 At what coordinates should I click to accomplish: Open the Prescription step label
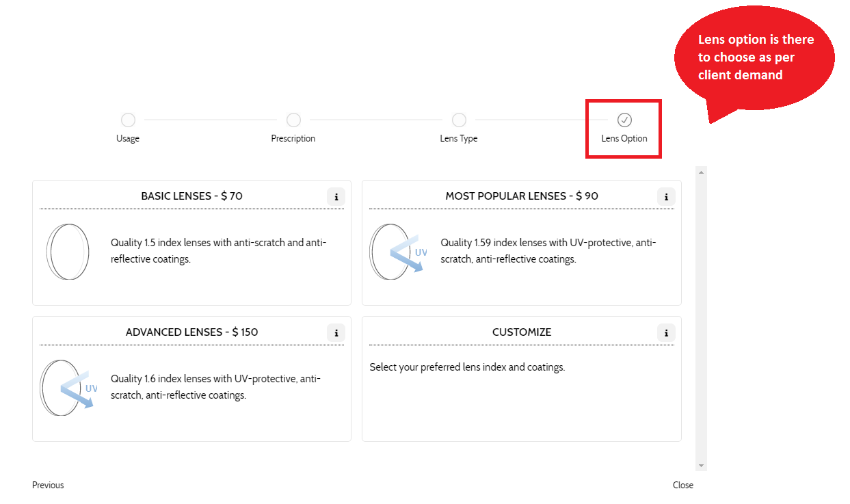coord(293,138)
